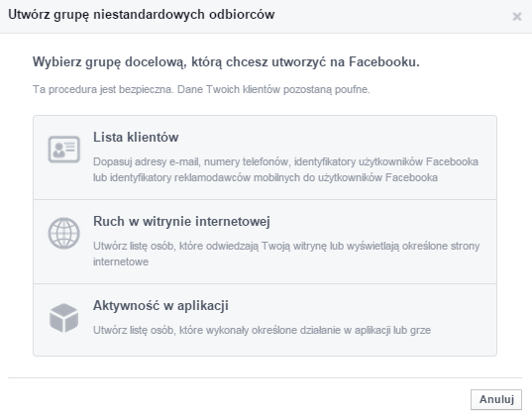This screenshot has width=532, height=418.
Task: Click the customer list ID card icon
Action: [63, 150]
